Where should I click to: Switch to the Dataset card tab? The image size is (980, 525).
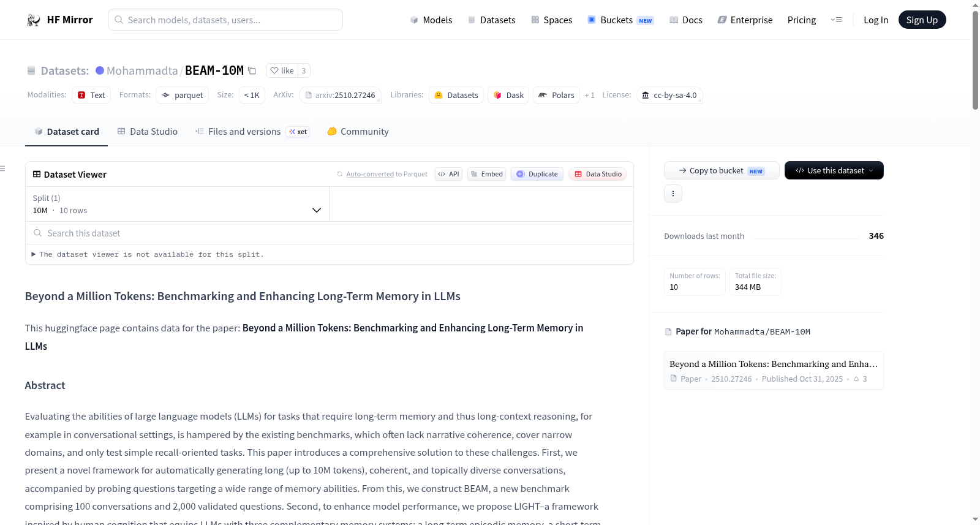66,132
